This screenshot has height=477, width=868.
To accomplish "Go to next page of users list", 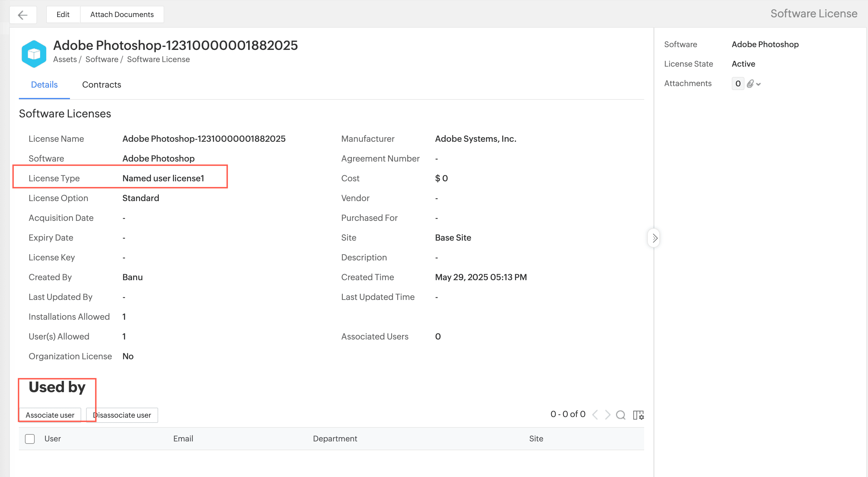I will (x=608, y=415).
